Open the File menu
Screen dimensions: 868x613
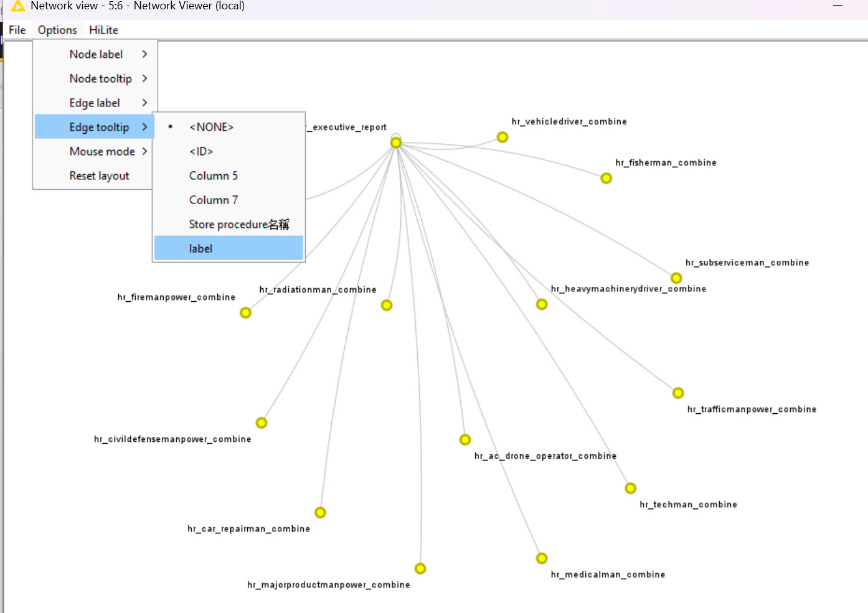[x=17, y=30]
